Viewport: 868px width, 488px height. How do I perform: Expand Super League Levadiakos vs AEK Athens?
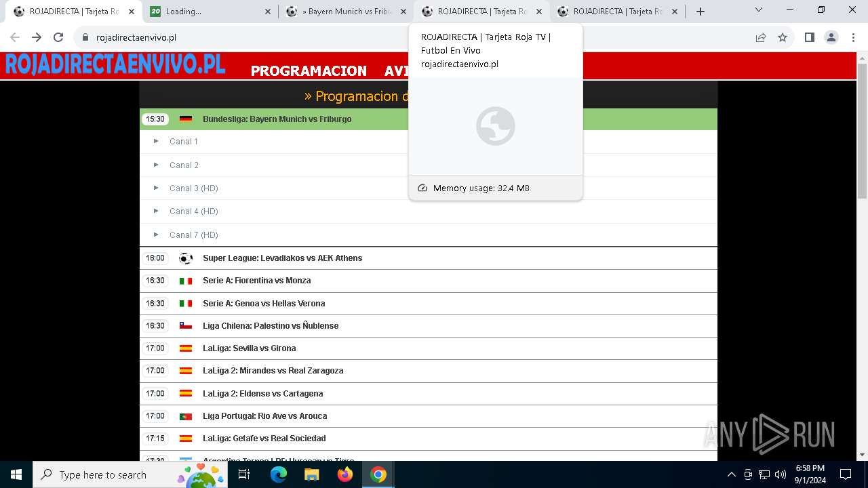[428, 258]
